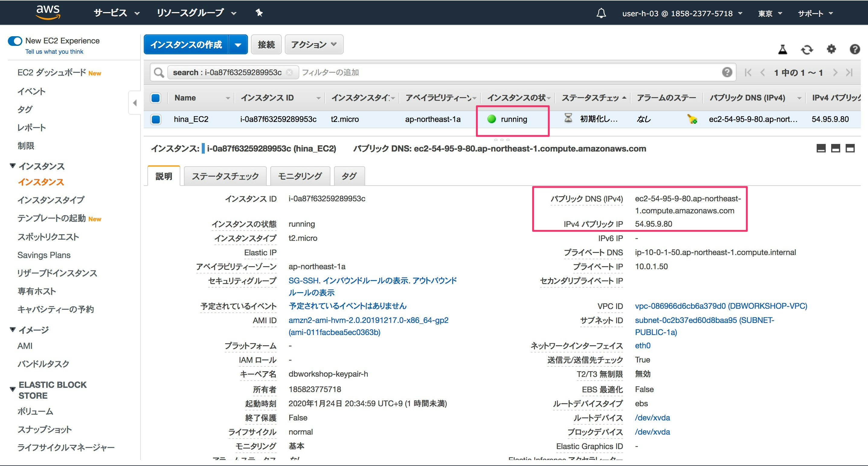Click the notification bell icon
868x466 pixels.
click(601, 14)
